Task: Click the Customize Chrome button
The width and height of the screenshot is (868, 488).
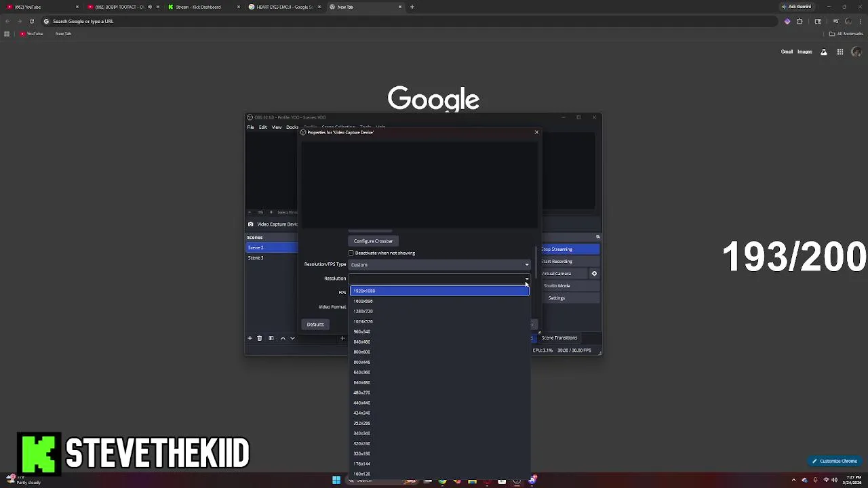Action: (x=835, y=461)
